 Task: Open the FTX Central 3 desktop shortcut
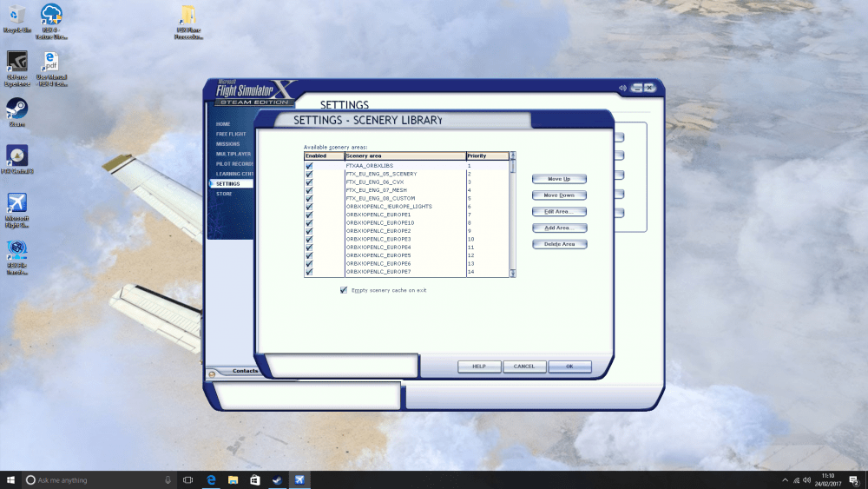pos(16,160)
